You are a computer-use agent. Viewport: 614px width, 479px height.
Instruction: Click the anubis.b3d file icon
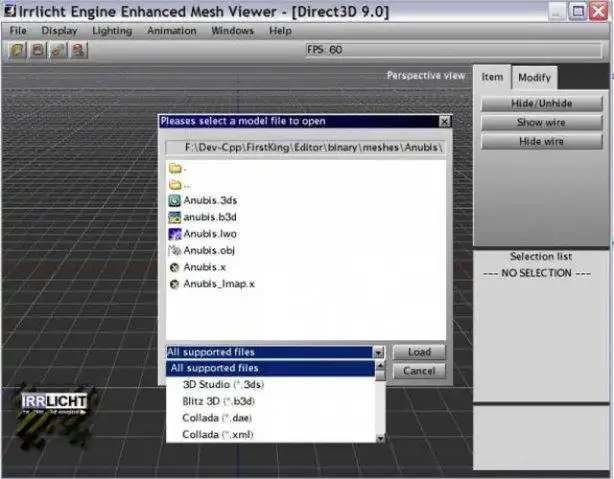(174, 217)
